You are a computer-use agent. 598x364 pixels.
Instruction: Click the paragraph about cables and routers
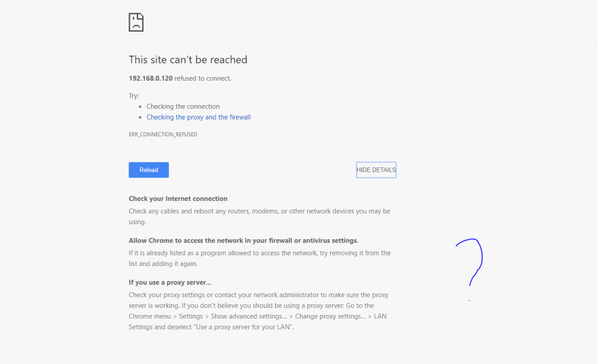pyautogui.click(x=260, y=216)
